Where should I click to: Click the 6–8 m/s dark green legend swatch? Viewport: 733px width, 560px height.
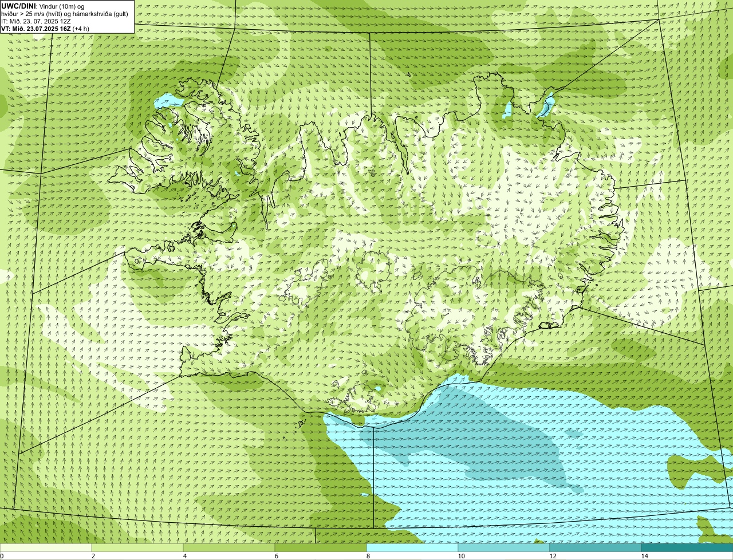(x=321, y=548)
